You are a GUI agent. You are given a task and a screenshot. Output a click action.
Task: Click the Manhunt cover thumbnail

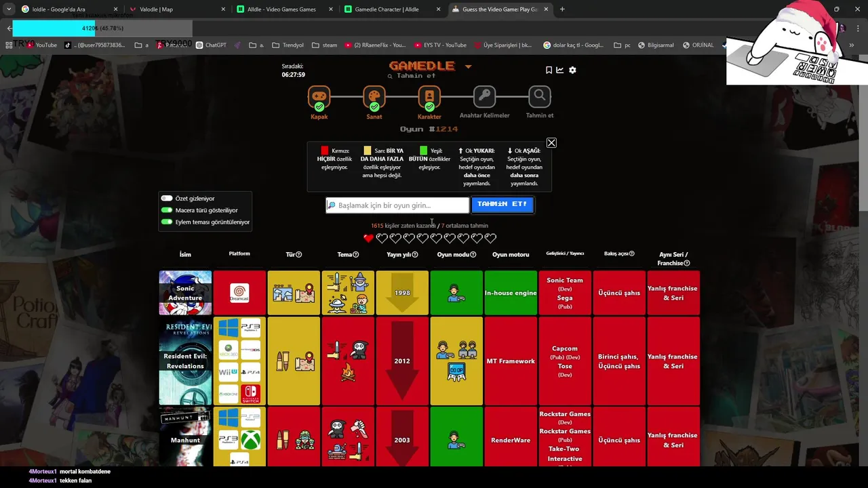tap(185, 436)
